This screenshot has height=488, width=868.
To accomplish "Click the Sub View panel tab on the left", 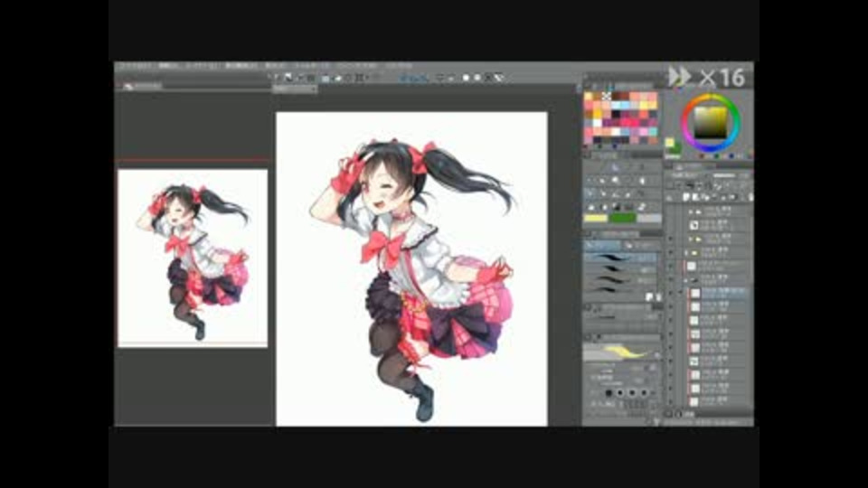I will point(142,87).
